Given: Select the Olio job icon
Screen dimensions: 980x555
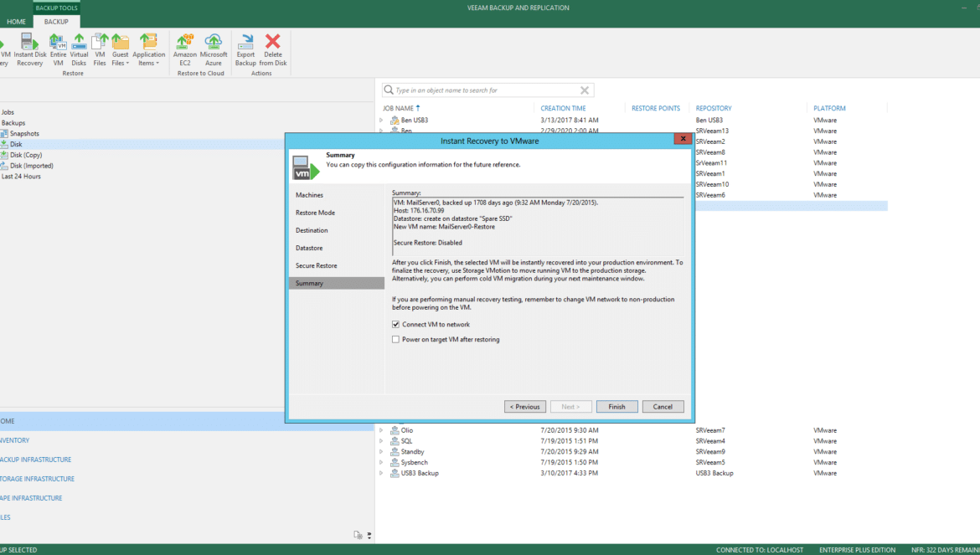Looking at the screenshot, I should (395, 430).
